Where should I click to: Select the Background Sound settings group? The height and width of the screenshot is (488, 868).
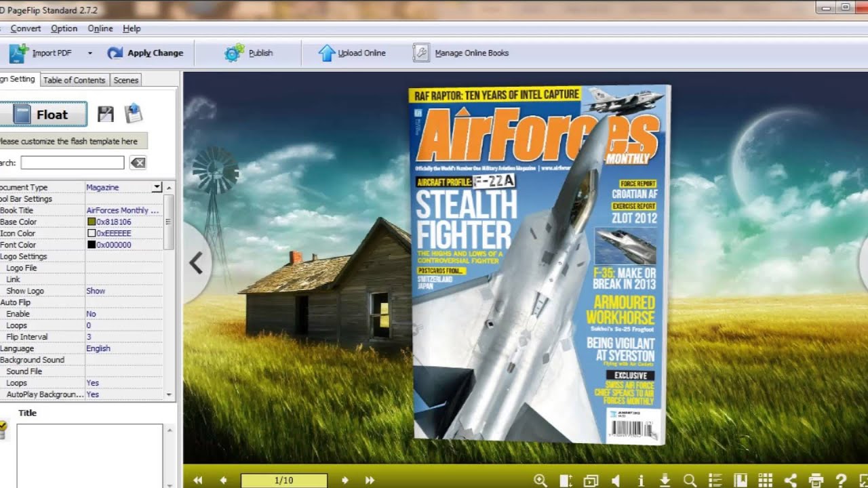(x=81, y=360)
